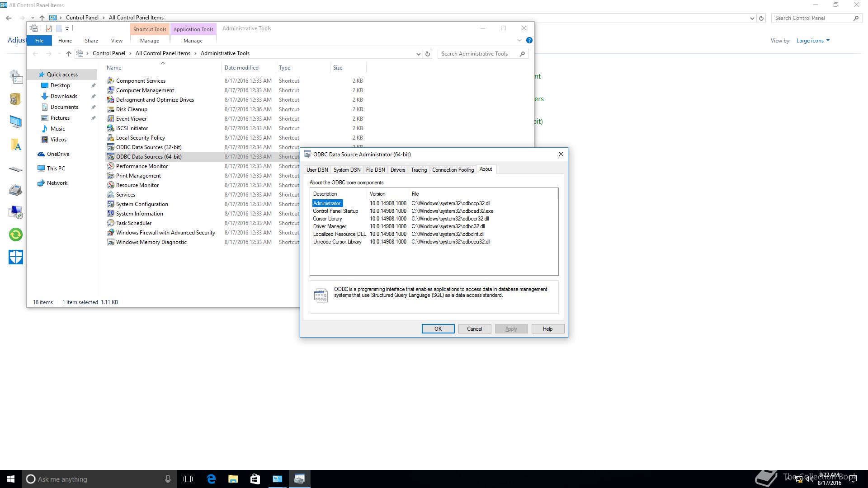This screenshot has height=488, width=868.
Task: Click the Version column header in ODBC list
Action: (388, 194)
